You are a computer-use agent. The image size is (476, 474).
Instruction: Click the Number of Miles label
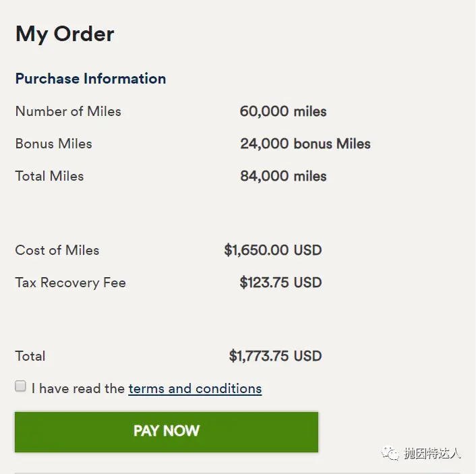[68, 111]
